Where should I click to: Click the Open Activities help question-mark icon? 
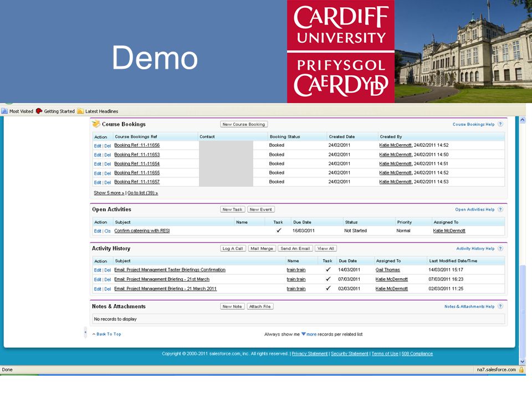coord(500,209)
